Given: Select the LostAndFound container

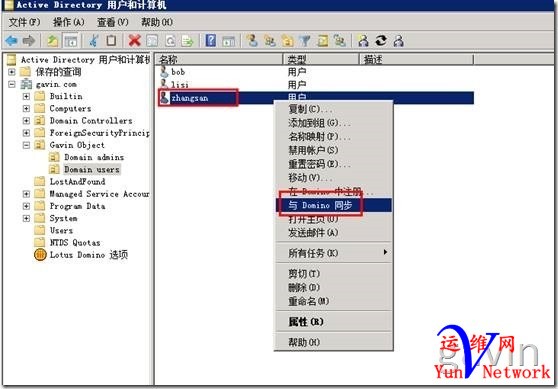Looking at the screenshot, I should click(78, 182).
